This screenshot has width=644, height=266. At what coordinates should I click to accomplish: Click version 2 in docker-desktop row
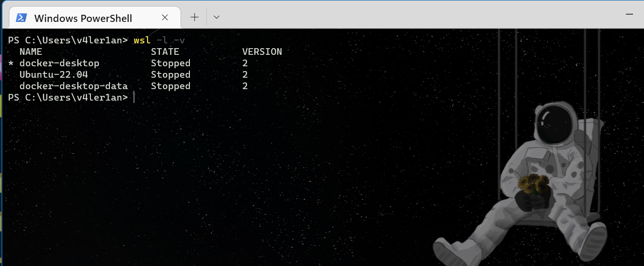point(245,63)
